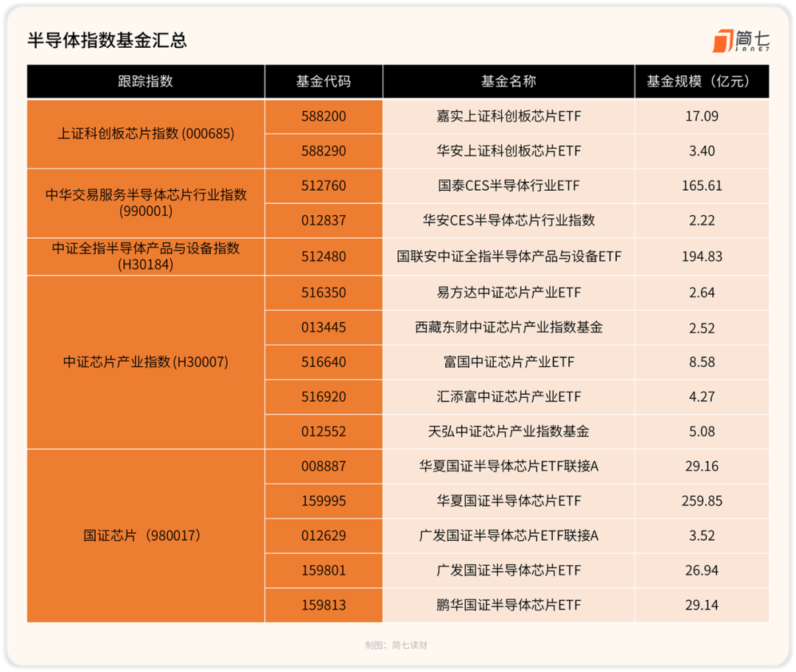796x672 pixels.
Task: Click fund size value 17.09
Action: coord(702,116)
